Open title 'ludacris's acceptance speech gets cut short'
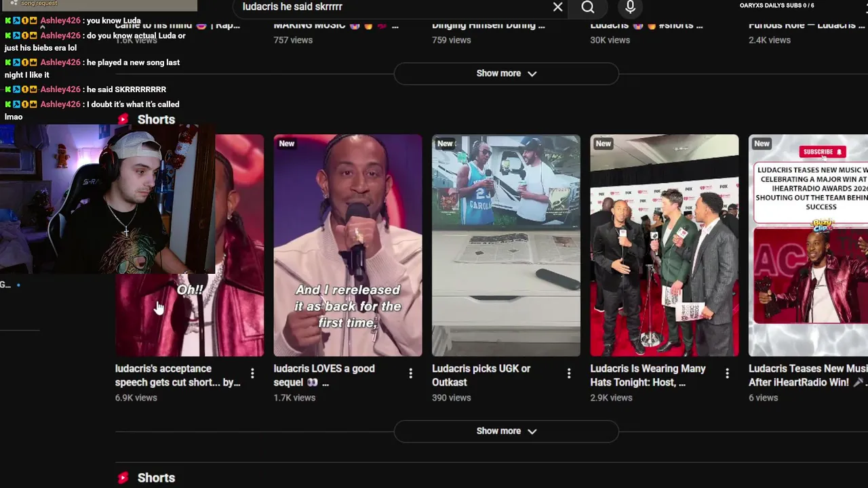 pyautogui.click(x=178, y=375)
